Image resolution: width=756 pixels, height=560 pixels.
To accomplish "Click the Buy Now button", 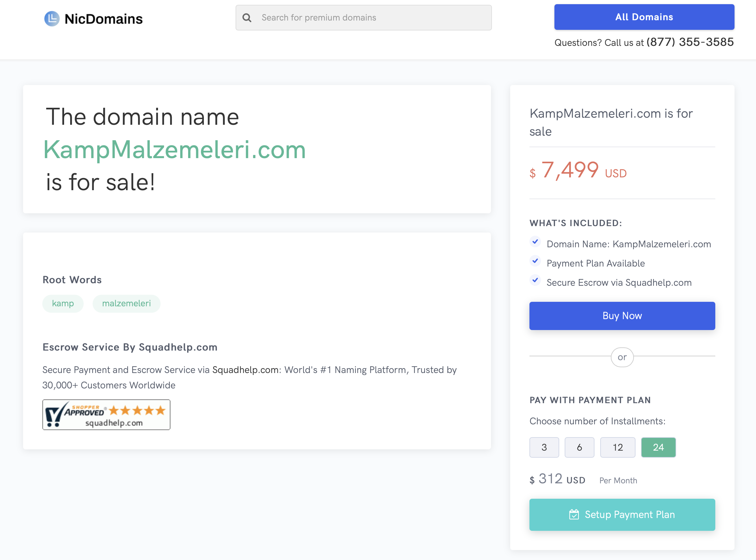I will pyautogui.click(x=622, y=316).
